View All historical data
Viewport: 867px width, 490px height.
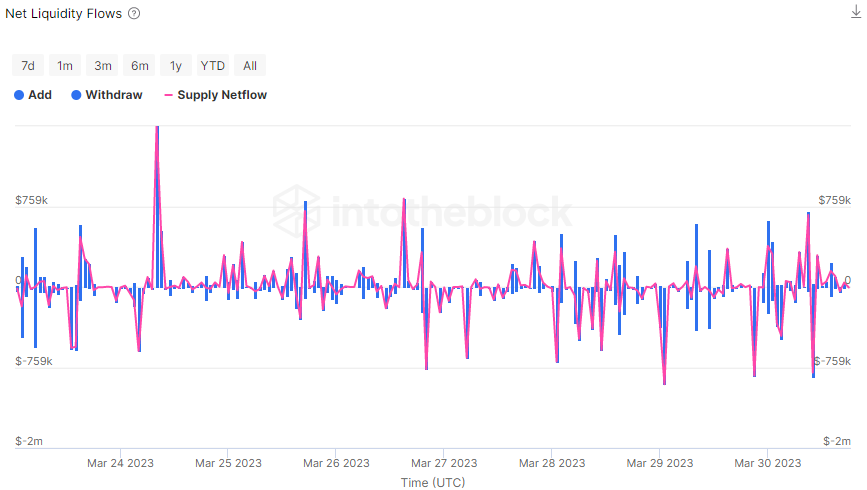[250, 65]
